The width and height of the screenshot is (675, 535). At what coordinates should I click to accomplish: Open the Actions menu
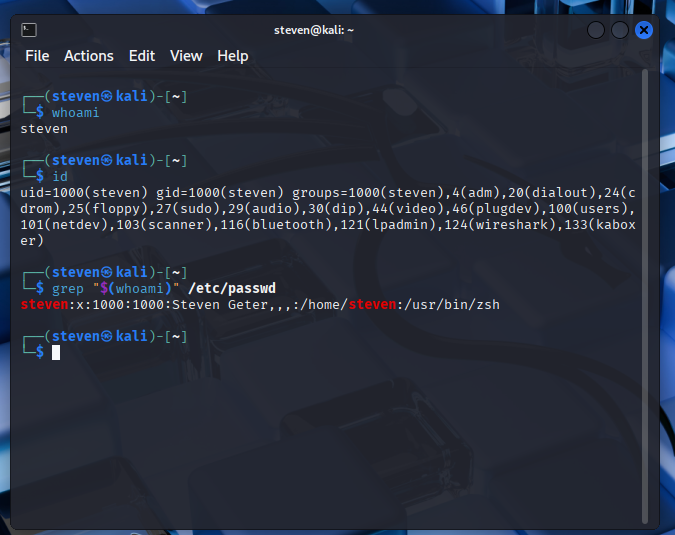[89, 56]
